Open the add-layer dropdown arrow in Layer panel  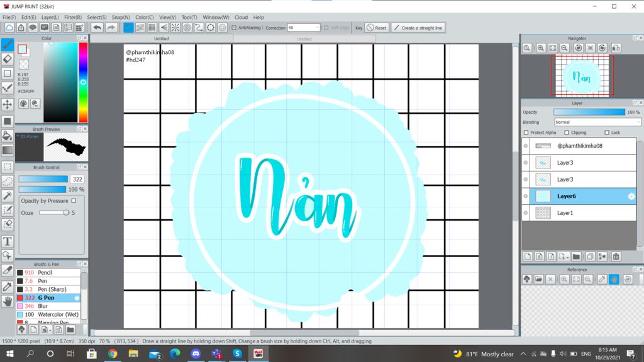(x=567, y=257)
